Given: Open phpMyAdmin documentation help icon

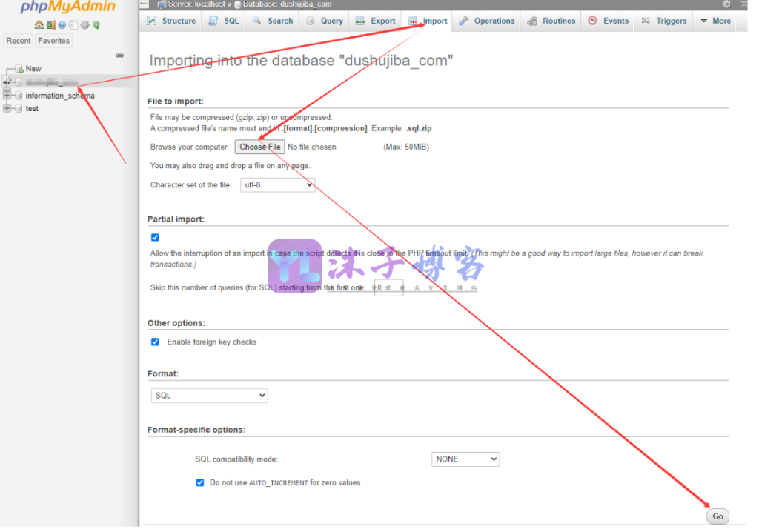Looking at the screenshot, I should 62,24.
